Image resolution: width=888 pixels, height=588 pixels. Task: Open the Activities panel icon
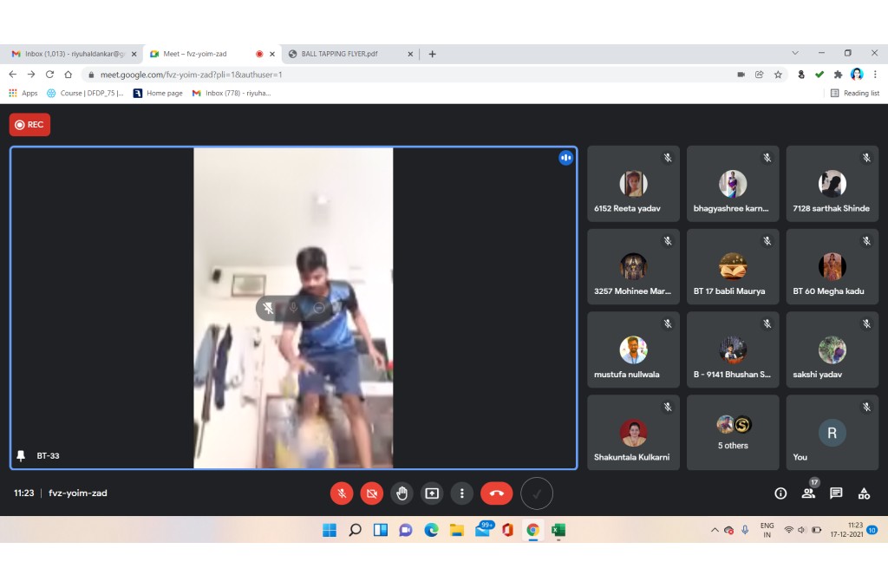click(864, 493)
